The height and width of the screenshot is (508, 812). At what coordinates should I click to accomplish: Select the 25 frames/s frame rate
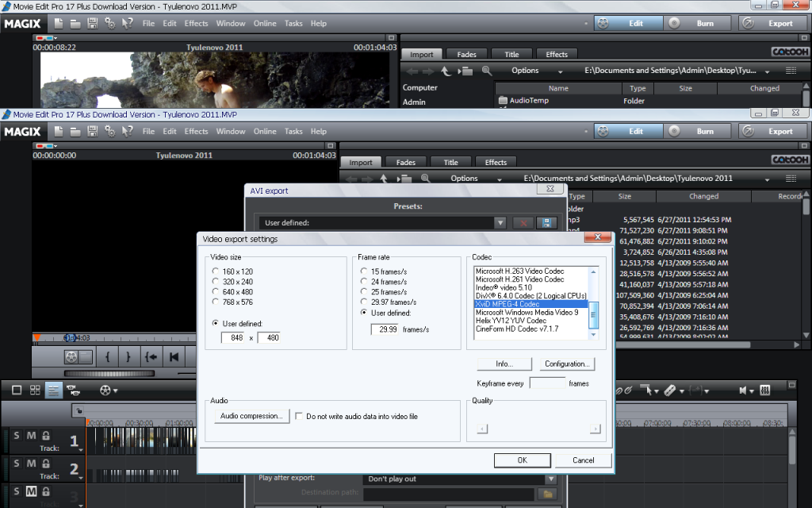[363, 291]
